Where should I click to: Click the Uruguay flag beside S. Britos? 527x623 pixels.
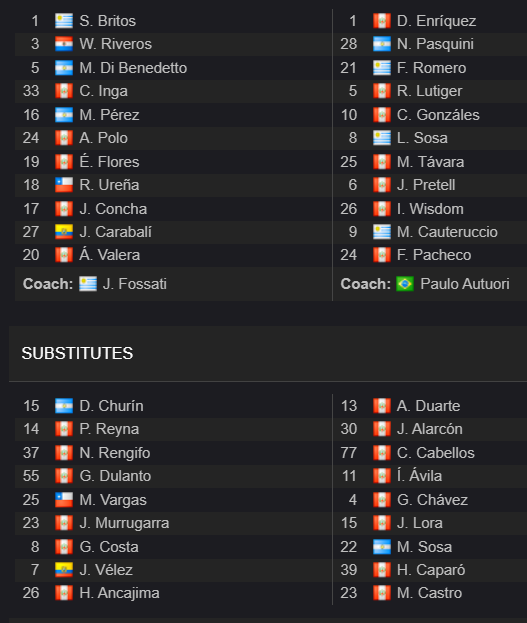tap(64, 21)
